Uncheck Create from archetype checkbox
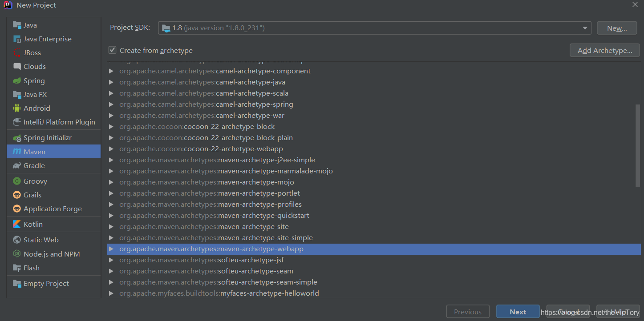This screenshot has width=644, height=321. point(113,50)
